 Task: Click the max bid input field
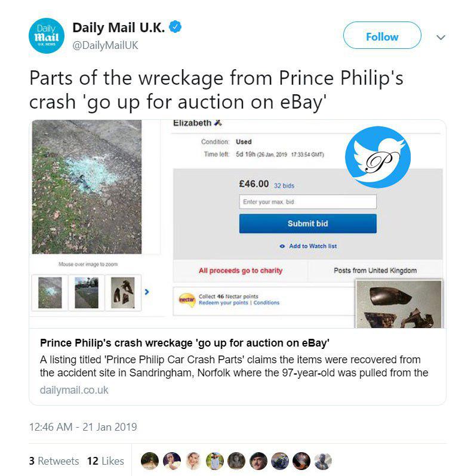tap(307, 202)
